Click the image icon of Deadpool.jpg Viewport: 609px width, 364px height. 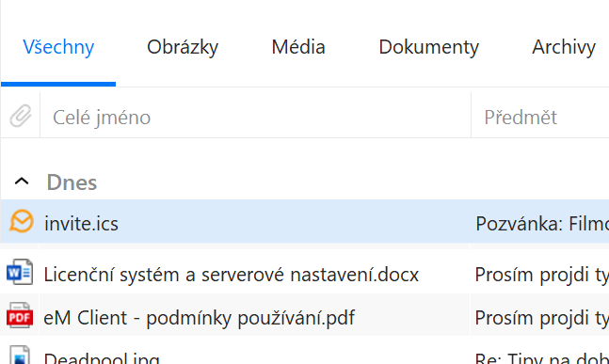pos(20,356)
